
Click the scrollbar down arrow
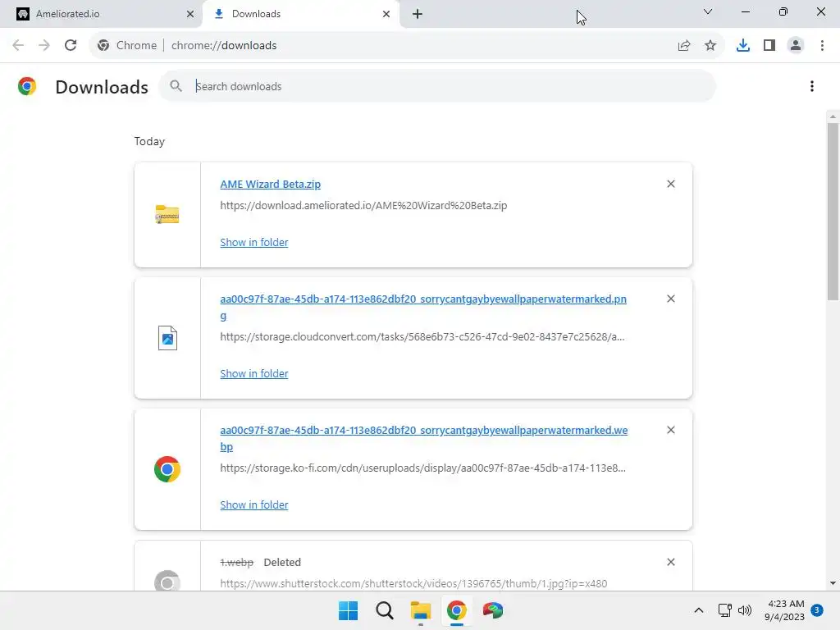pyautogui.click(x=833, y=583)
